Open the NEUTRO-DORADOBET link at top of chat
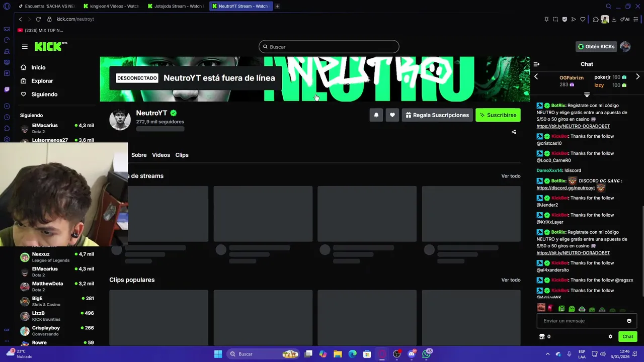The image size is (644, 362). (573, 126)
